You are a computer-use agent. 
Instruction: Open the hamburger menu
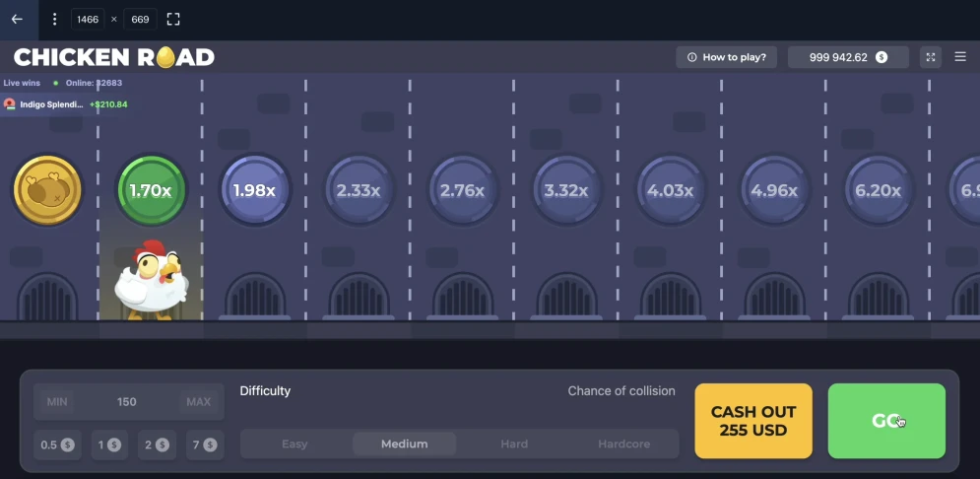960,57
